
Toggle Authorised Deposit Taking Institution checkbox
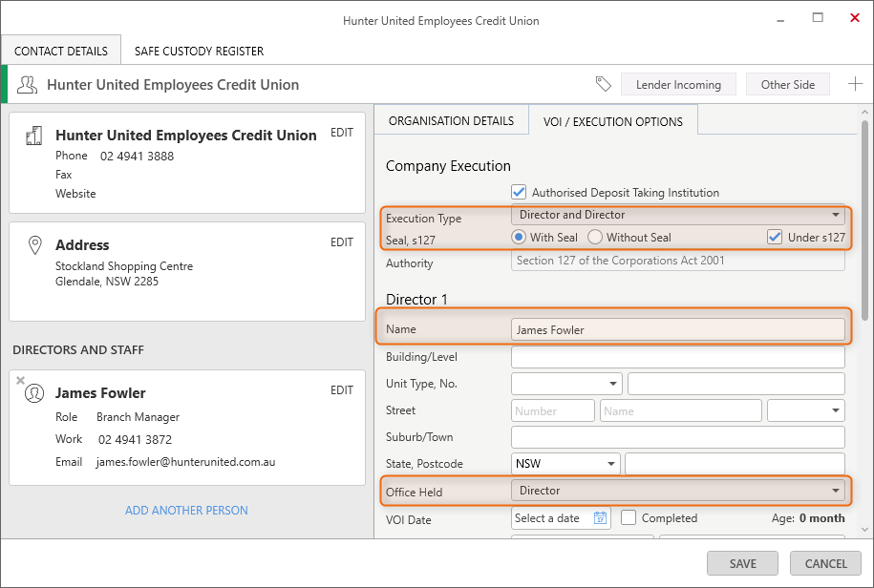[519, 192]
